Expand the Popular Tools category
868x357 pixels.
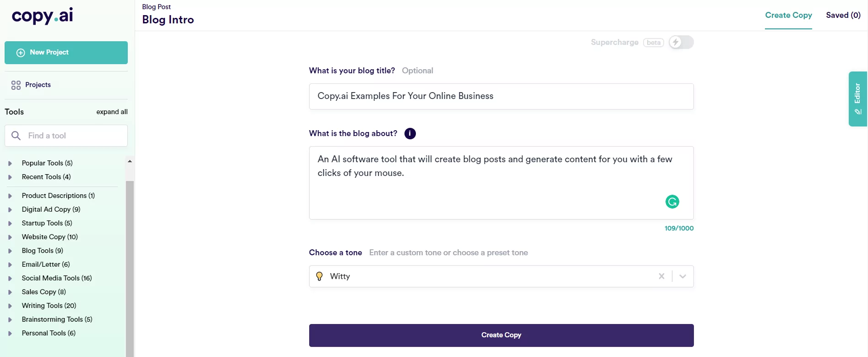pyautogui.click(x=10, y=164)
